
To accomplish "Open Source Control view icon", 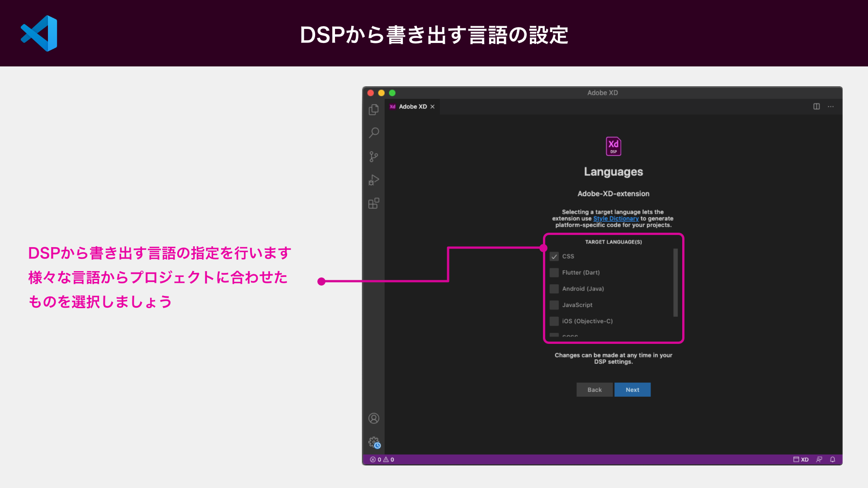I will click(373, 156).
